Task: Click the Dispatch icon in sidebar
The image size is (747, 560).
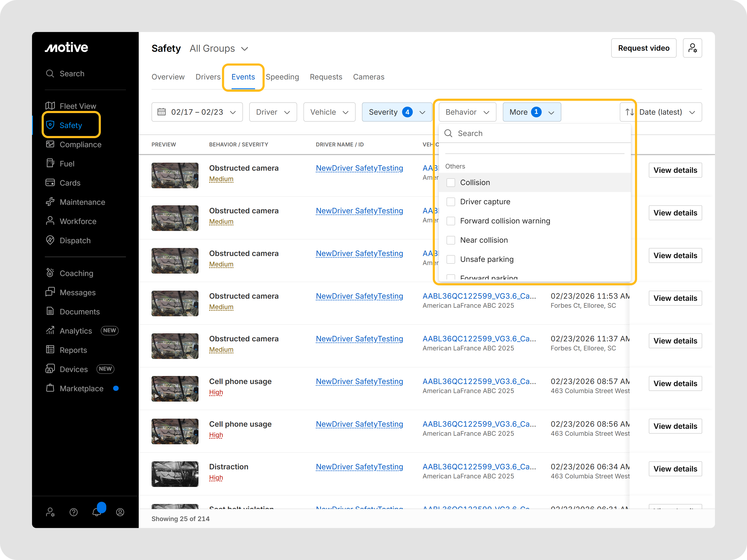Action: 50,240
